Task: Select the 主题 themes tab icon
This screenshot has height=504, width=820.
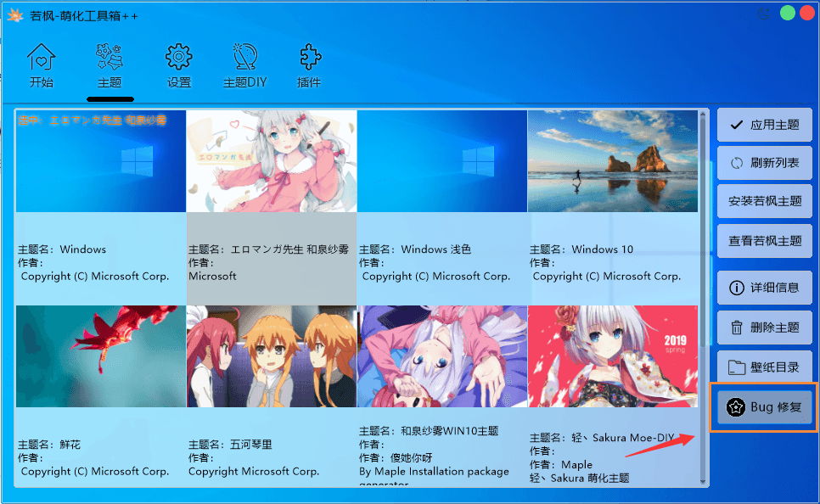Action: (110, 57)
